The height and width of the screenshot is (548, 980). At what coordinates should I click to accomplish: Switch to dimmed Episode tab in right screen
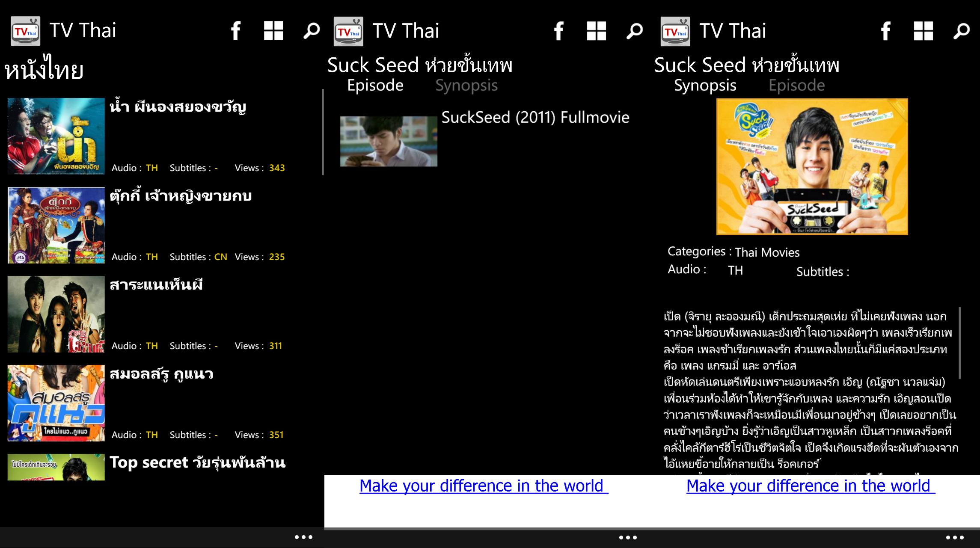(x=797, y=86)
